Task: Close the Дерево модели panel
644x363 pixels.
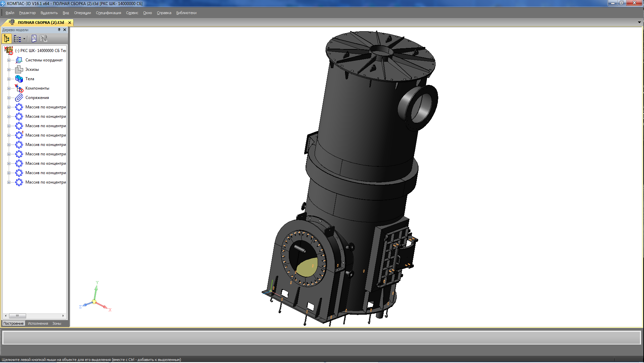Action: pyautogui.click(x=65, y=30)
